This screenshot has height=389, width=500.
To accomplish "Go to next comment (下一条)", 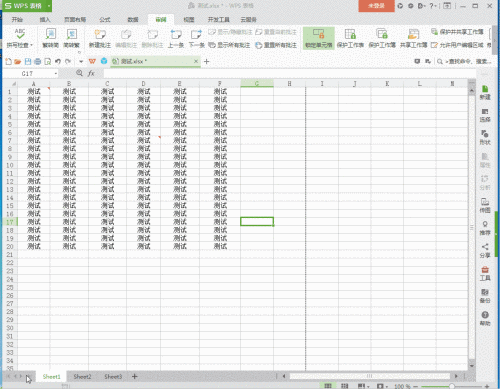I will [x=197, y=38].
